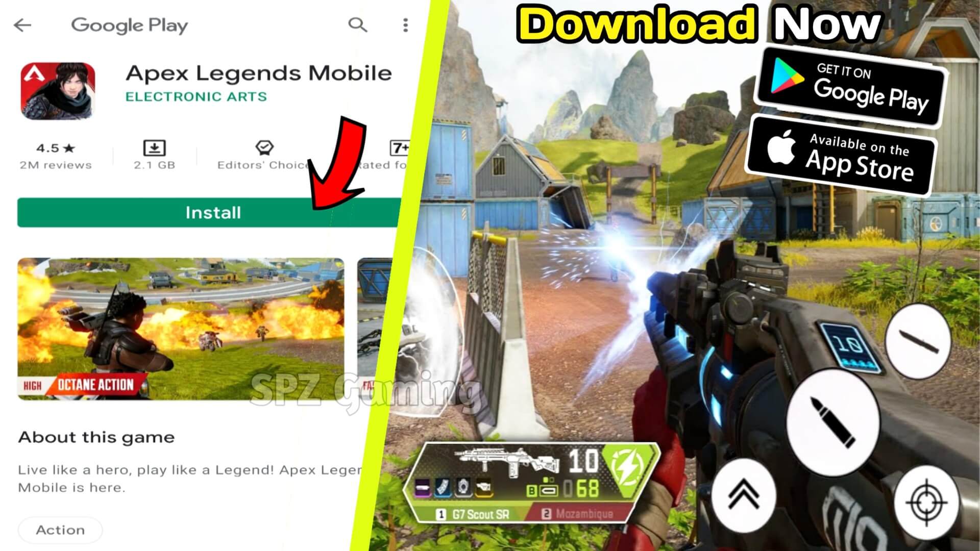
Task: View the 4.5 star rating reviews count
Action: (55, 165)
